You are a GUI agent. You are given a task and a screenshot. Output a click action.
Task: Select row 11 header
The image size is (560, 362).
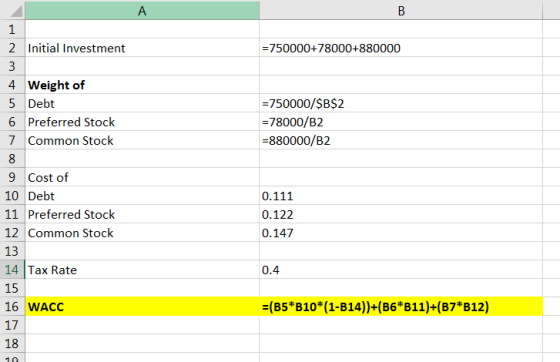point(12,215)
